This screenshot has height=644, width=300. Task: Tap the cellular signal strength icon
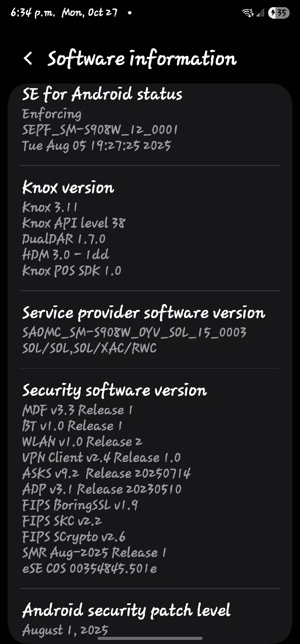click(260, 13)
